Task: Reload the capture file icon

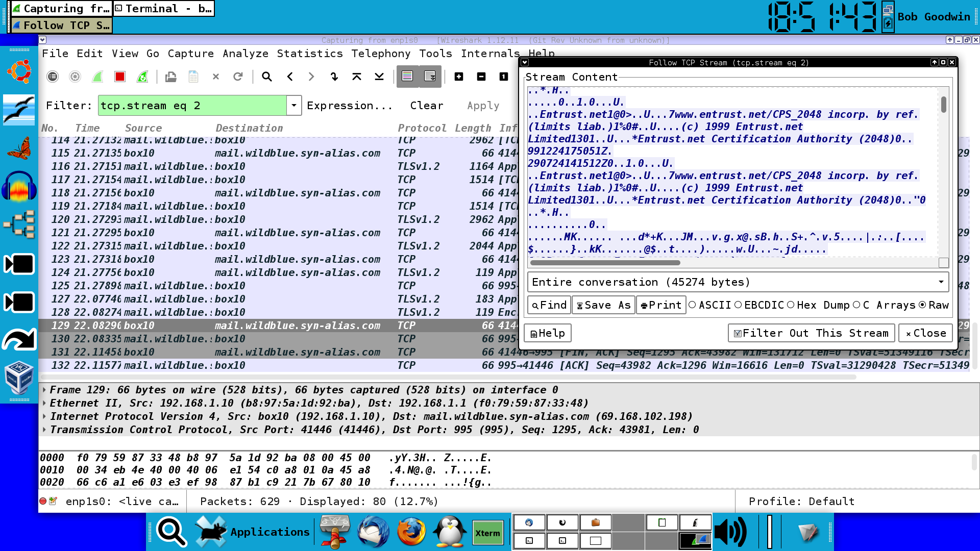Action: tap(238, 77)
